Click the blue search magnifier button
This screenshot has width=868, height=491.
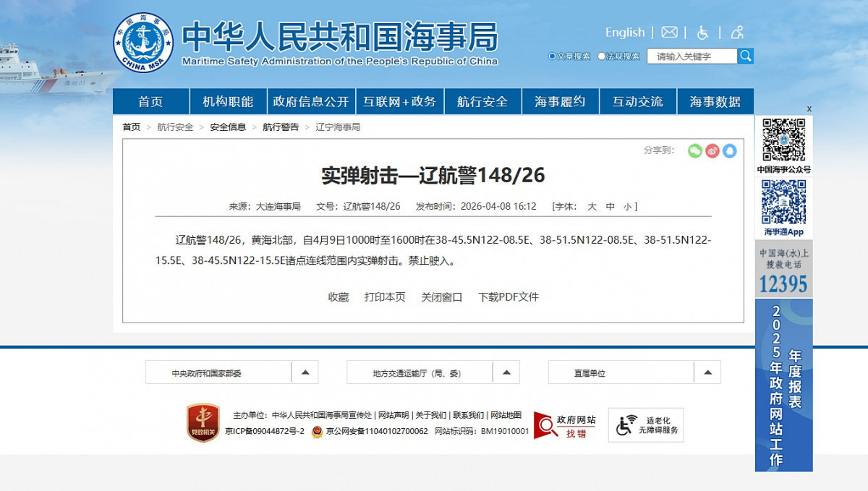click(746, 55)
